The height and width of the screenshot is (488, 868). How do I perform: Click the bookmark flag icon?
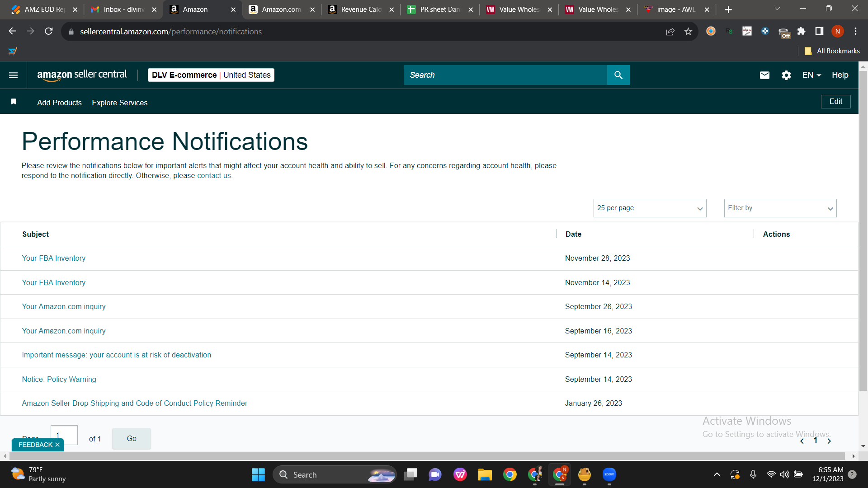tap(14, 102)
